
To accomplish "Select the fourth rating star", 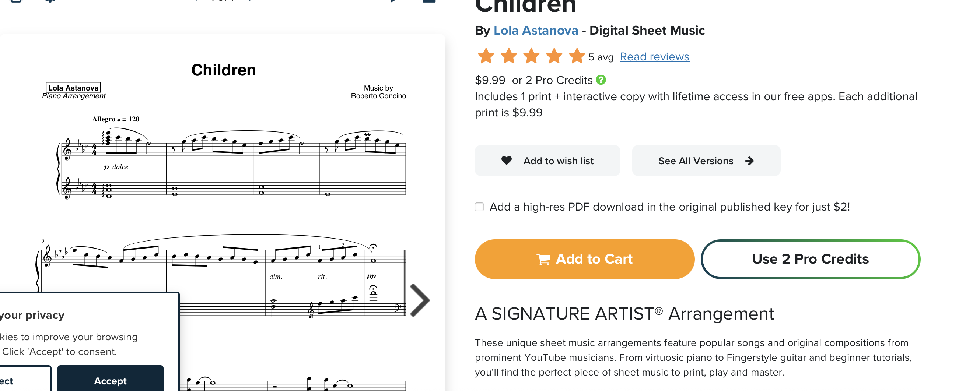I will (554, 56).
